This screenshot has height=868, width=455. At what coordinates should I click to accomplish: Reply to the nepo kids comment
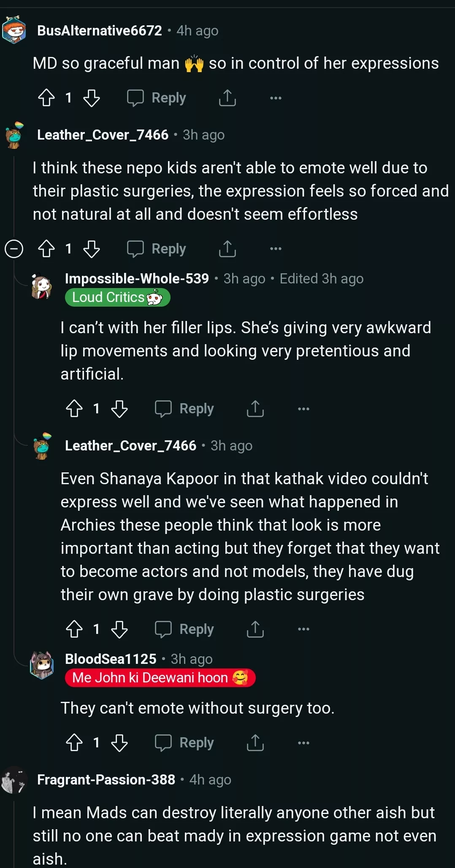[x=157, y=248]
